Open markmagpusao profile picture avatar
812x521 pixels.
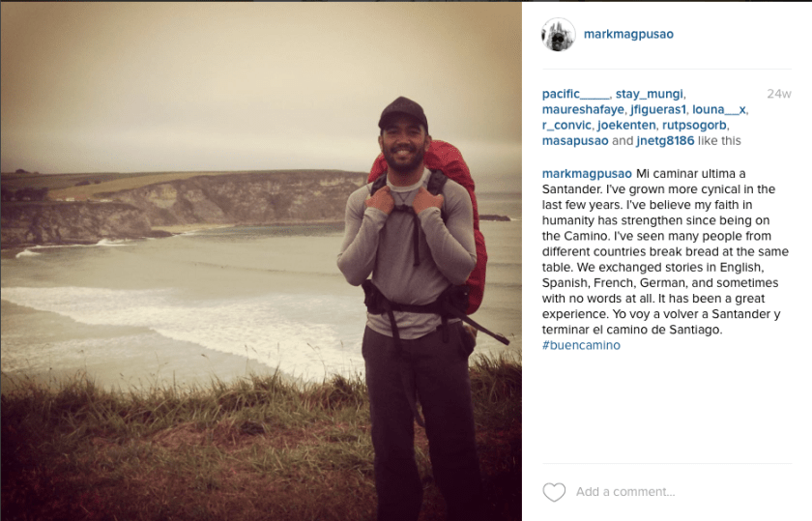559,34
